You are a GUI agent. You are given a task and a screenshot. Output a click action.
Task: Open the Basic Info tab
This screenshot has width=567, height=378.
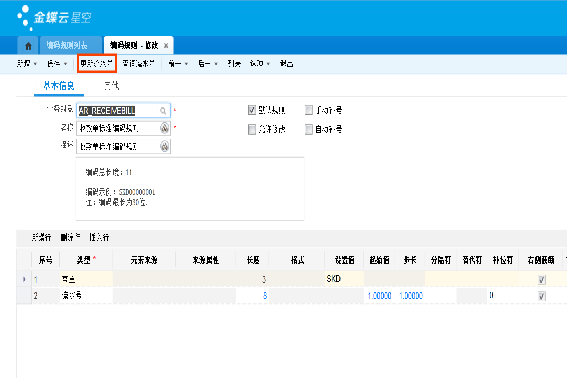point(59,86)
